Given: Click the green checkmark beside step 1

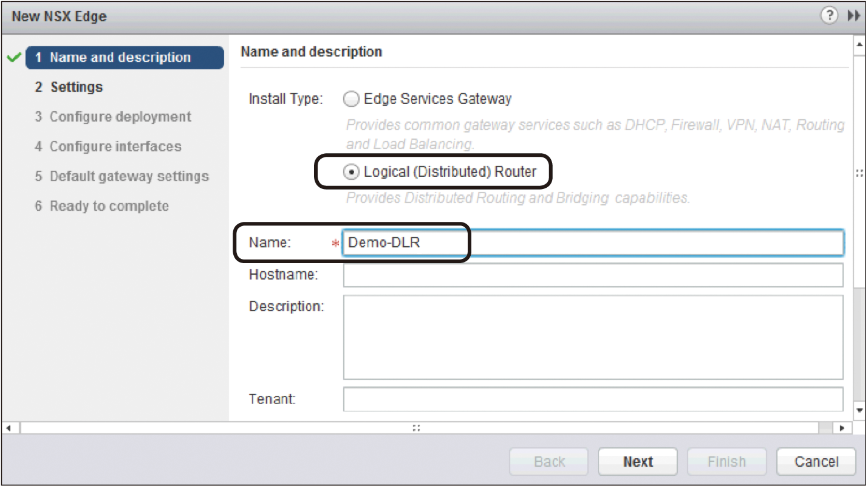Looking at the screenshot, I should pos(13,58).
